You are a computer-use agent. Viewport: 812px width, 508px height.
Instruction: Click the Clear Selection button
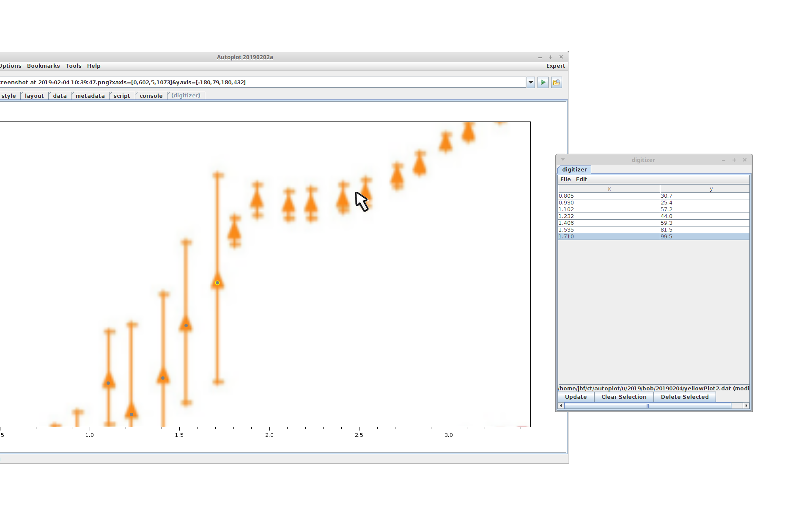coord(624,397)
